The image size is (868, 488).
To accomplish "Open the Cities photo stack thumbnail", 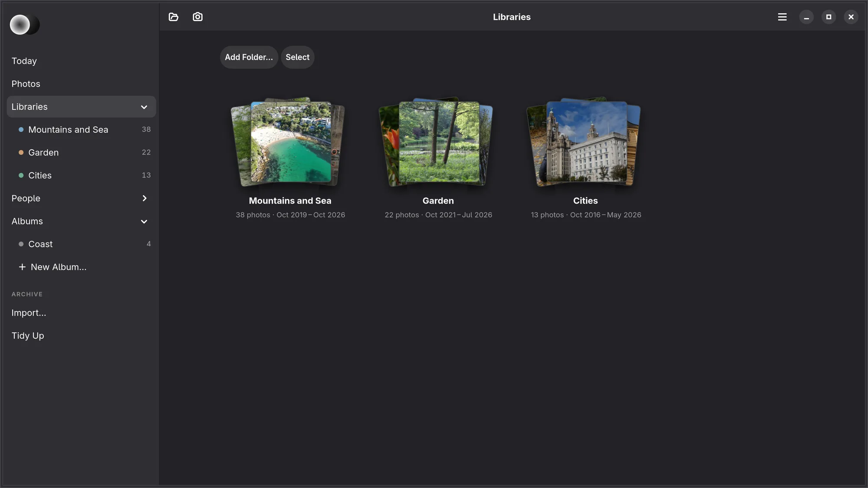I will click(584, 142).
